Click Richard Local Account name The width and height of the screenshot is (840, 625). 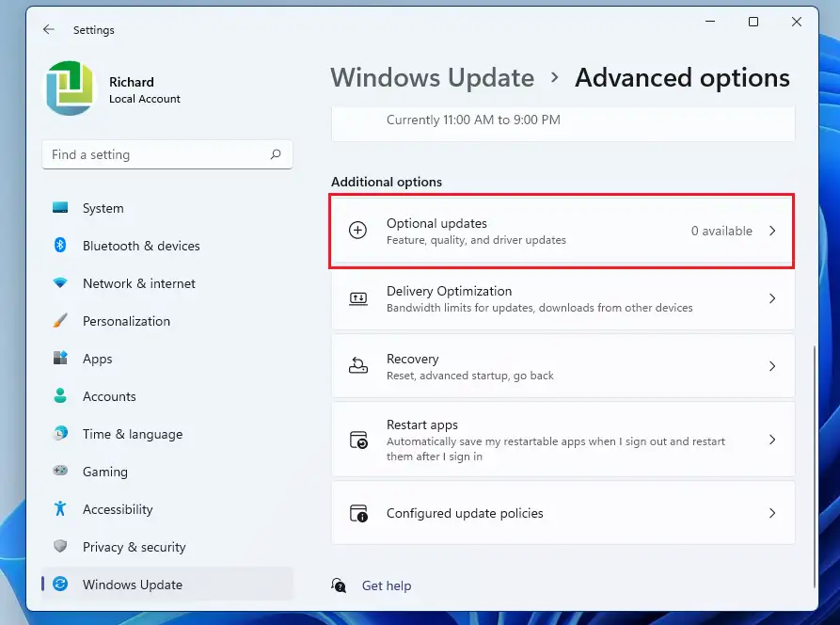145,89
